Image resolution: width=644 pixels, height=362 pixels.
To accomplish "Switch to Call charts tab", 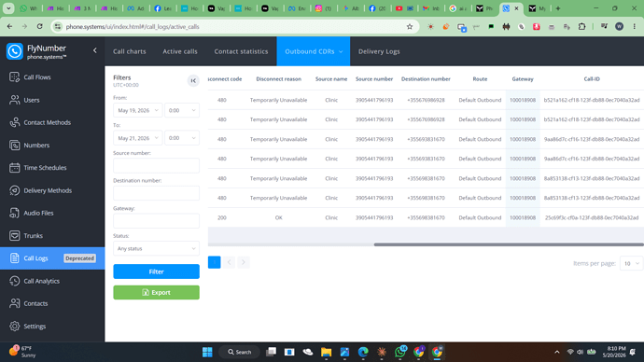I will pos(130,51).
